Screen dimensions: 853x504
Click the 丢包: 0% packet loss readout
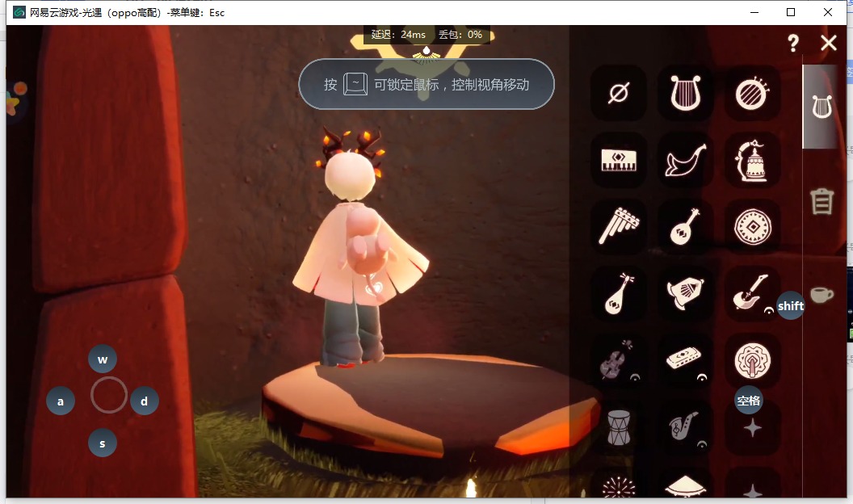point(460,34)
